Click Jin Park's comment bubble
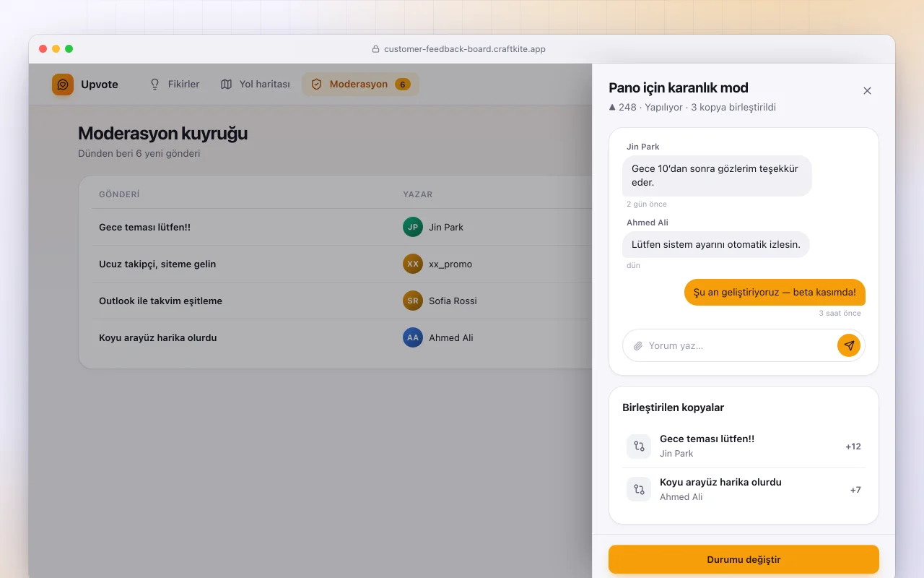Image resolution: width=924 pixels, height=578 pixels. (717, 176)
